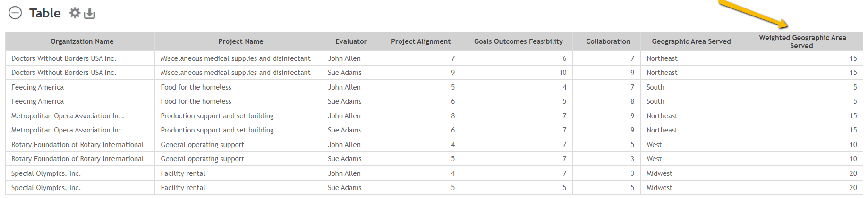Sort by Project Alignment column header
The image size is (868, 198).
pos(421,41)
